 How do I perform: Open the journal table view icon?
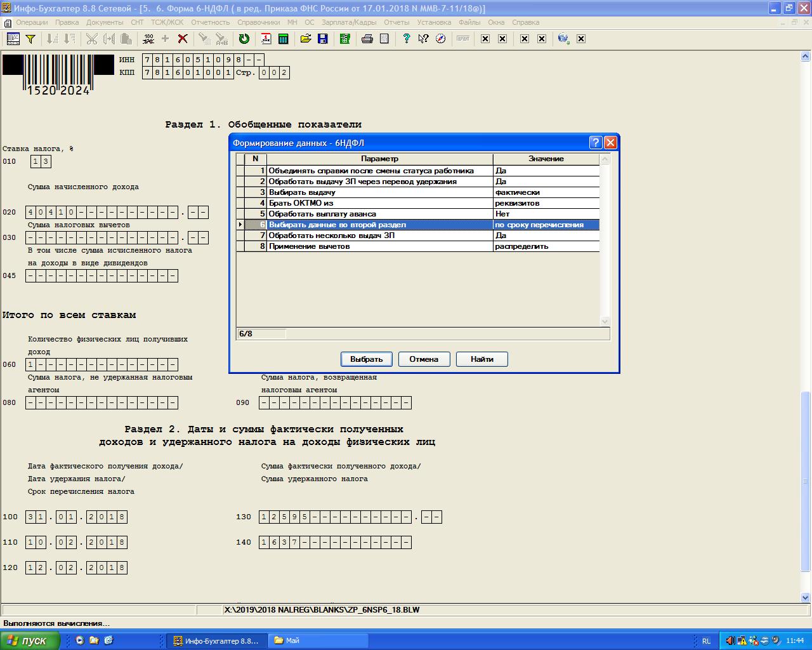[x=13, y=39]
